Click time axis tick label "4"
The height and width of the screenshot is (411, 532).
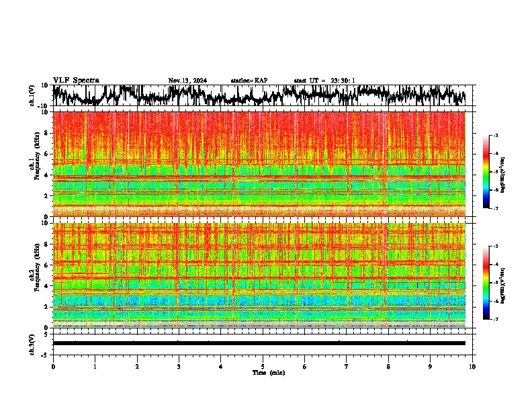pos(221,367)
